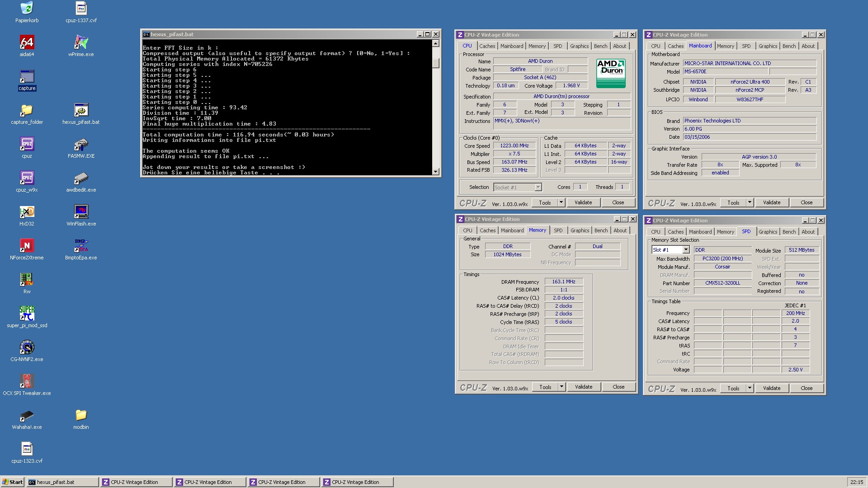This screenshot has height=488, width=868.
Task: Launch the cpuz shortcut icon
Action: pos(27,144)
